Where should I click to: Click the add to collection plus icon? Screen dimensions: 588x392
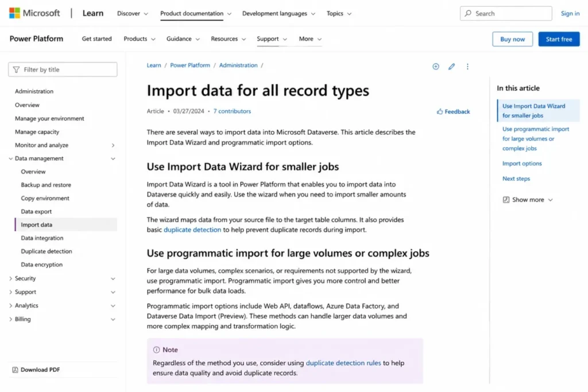[x=435, y=67]
